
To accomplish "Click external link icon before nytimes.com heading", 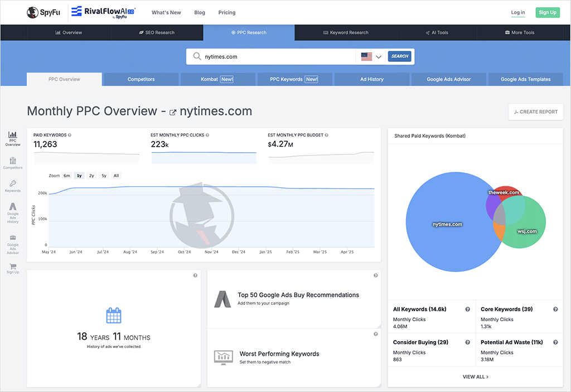I will [x=173, y=113].
